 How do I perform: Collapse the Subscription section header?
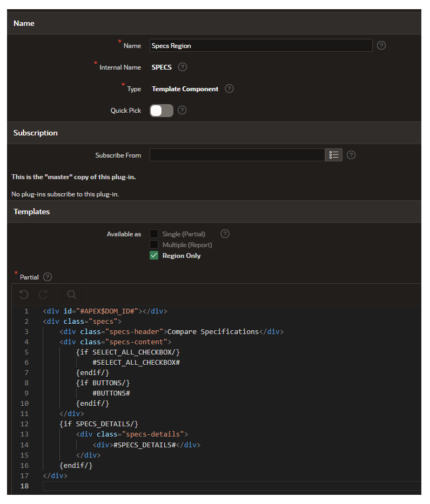[35, 133]
